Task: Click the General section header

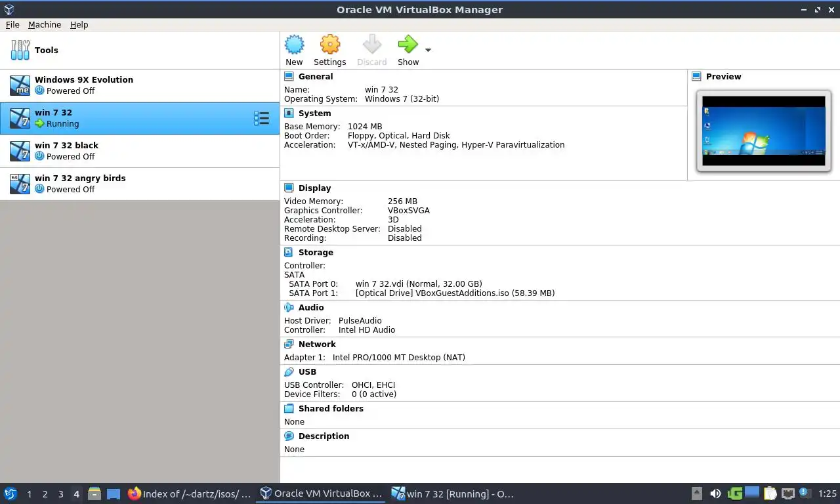Action: [x=316, y=76]
